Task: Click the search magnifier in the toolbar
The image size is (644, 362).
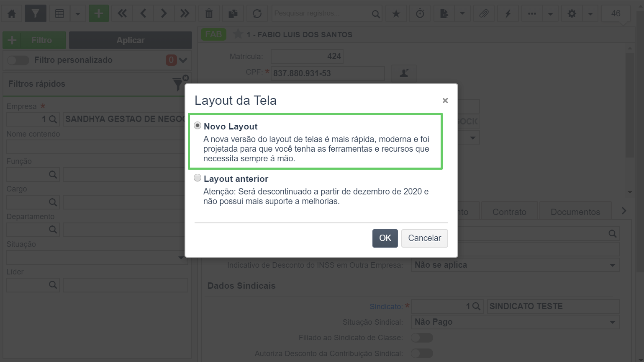Action: click(x=376, y=14)
